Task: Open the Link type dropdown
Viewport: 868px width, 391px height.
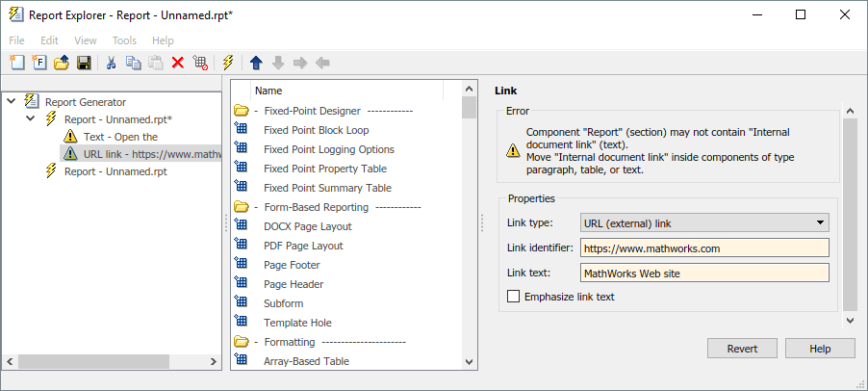Action: point(704,223)
